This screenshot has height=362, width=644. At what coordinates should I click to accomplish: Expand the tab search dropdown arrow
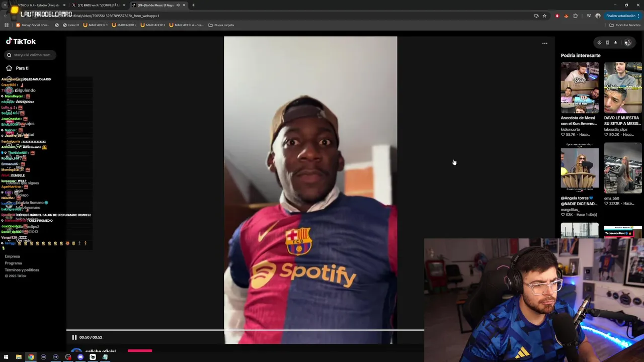(5, 5)
